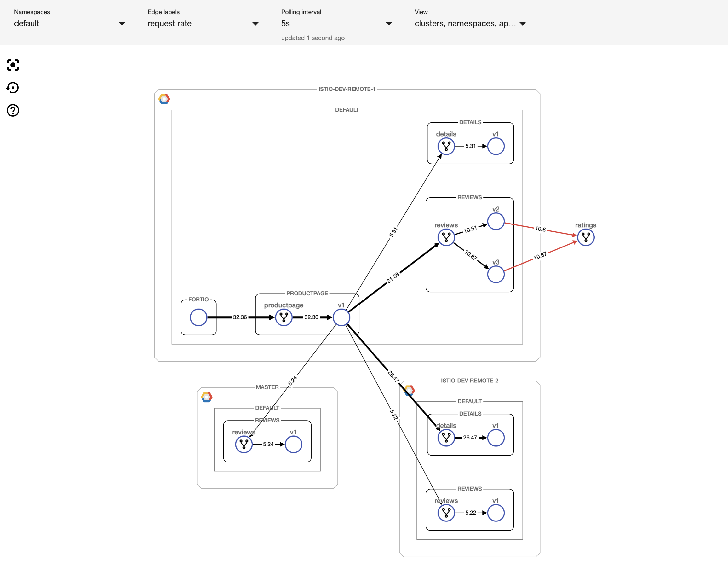Open the Namespaces dropdown
The height and width of the screenshot is (570, 728).
pyautogui.click(x=70, y=24)
